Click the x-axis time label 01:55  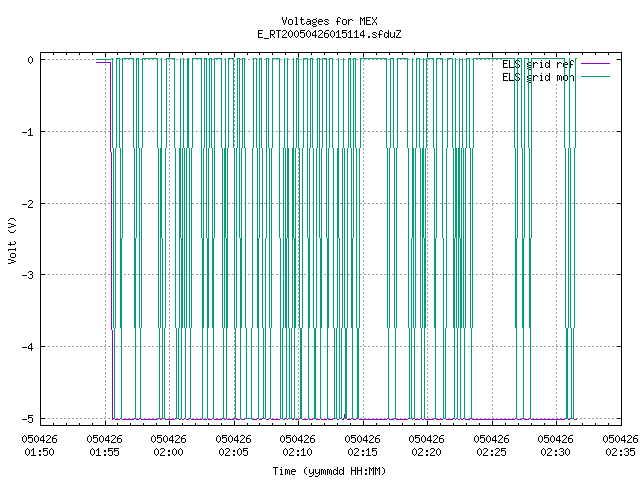pyautogui.click(x=104, y=452)
